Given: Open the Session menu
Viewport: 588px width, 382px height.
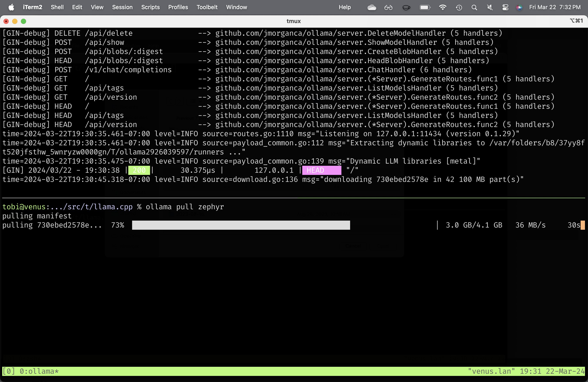Looking at the screenshot, I should click(122, 7).
